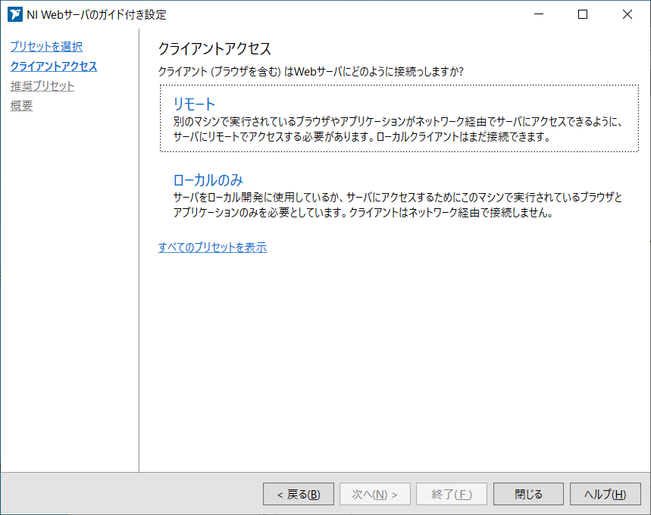
Task: Click the 推奨プリセット step in sidebar
Action: [42, 86]
